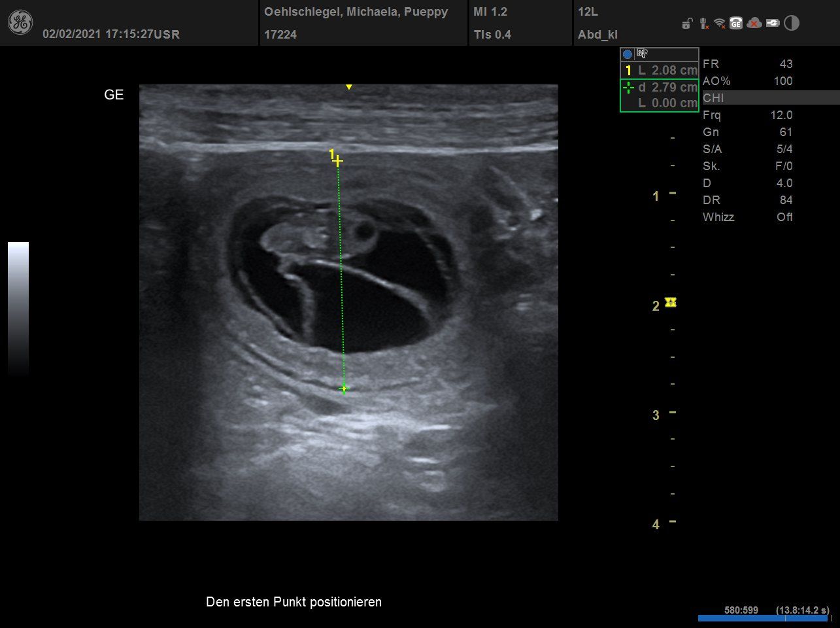Image resolution: width=840 pixels, height=628 pixels.
Task: Click the open padlock status icon
Action: click(x=686, y=24)
